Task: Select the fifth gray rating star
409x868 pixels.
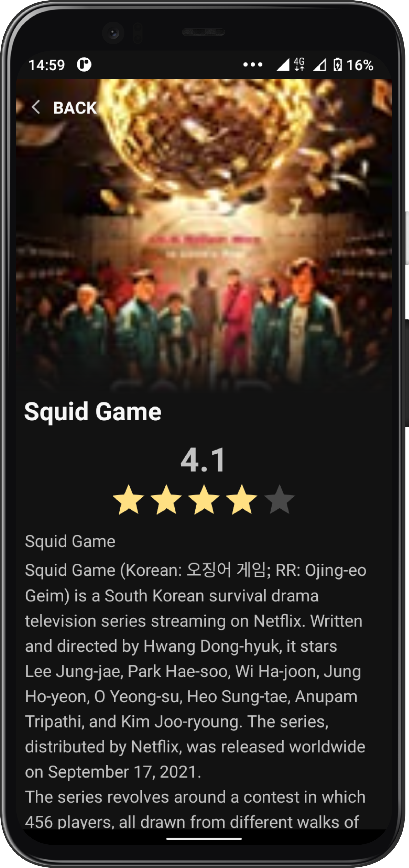Action: tap(280, 499)
